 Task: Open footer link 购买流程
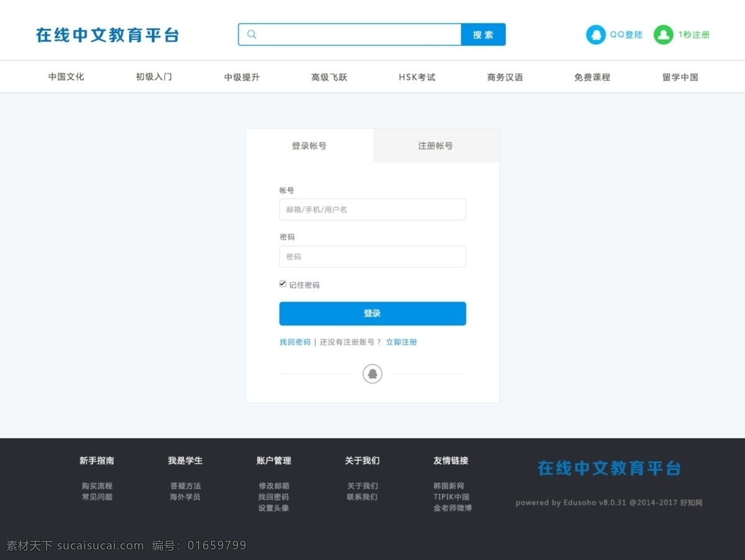click(97, 486)
